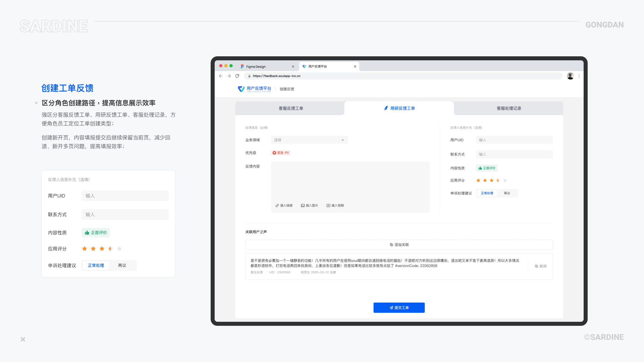644x362 pixels.
Task: Expand the 业务领域 dropdown
Action: [309, 140]
